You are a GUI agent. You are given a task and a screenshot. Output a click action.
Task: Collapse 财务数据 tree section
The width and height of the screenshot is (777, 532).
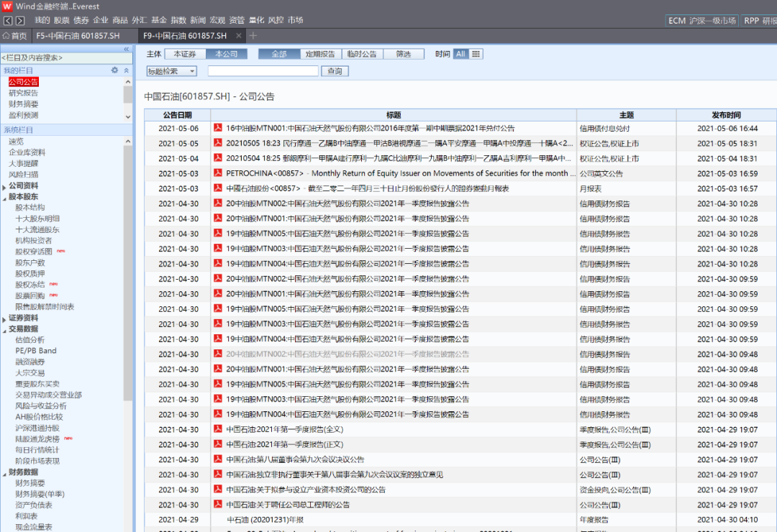[x=4, y=473]
